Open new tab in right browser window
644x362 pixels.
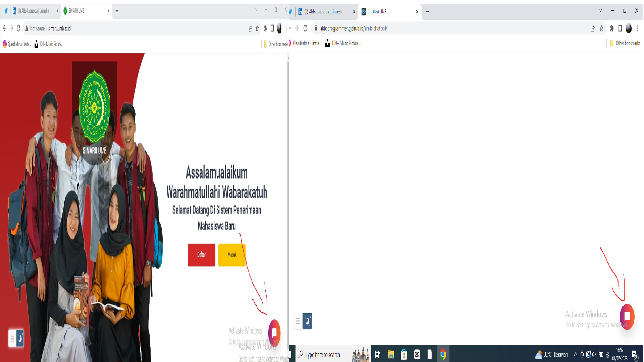click(x=427, y=12)
